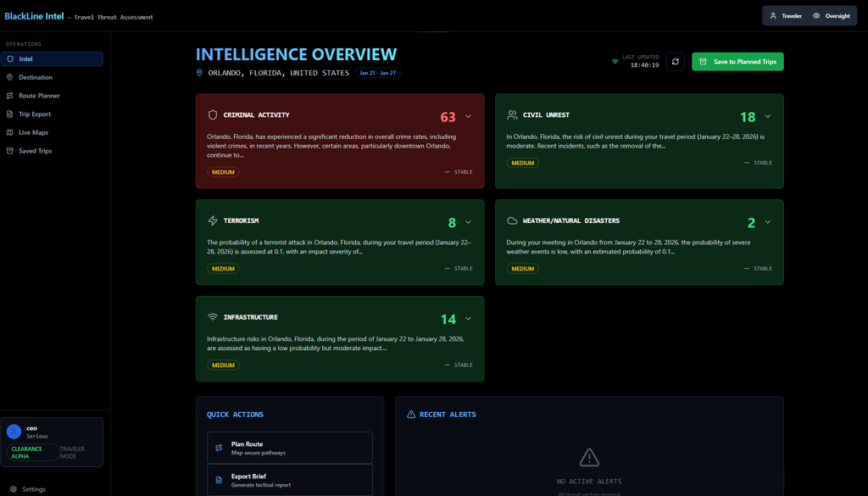Expand the Terrorism card chevron
The height and width of the screenshot is (496, 868).
(468, 222)
